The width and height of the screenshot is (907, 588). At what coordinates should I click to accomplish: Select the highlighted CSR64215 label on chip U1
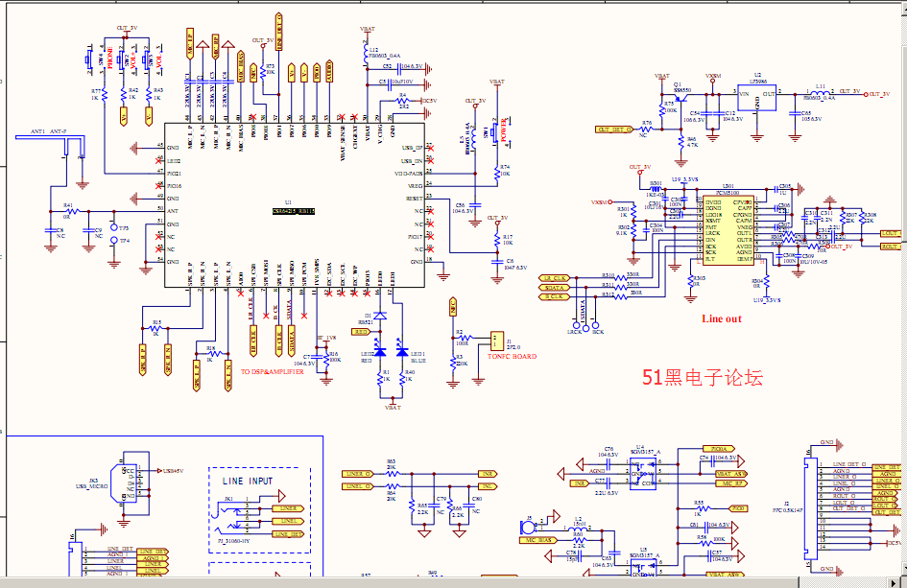click(294, 212)
